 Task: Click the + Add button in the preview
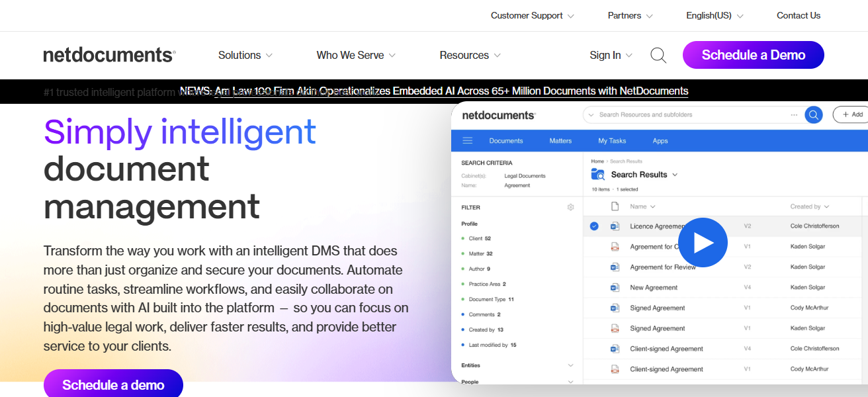click(x=852, y=114)
